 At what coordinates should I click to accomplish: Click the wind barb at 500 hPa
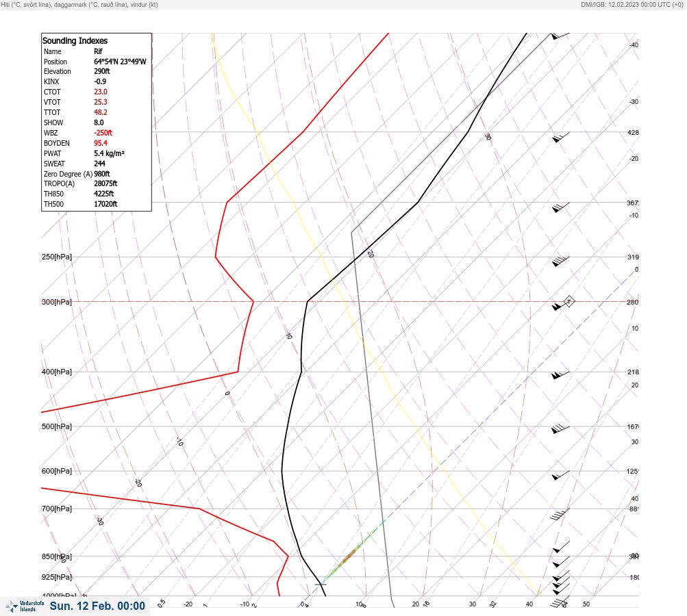(x=561, y=429)
